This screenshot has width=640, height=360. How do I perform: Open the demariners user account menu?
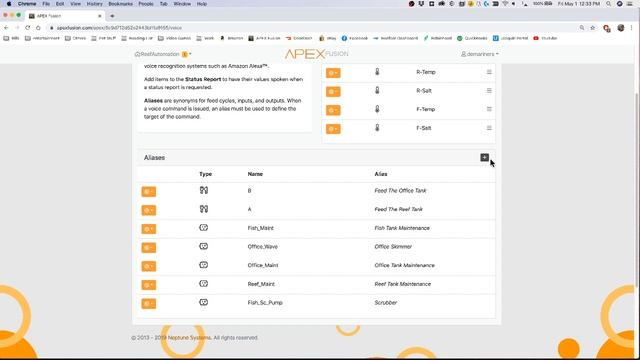point(480,54)
